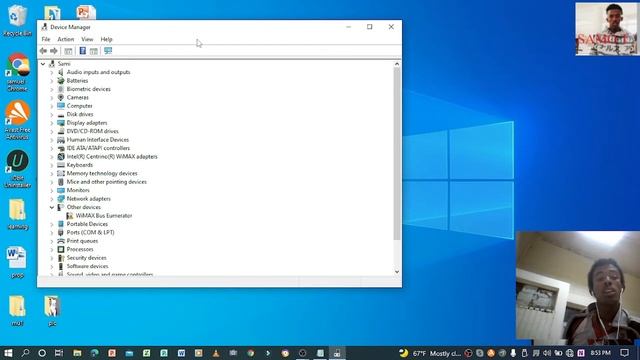640x360 pixels.
Task: Click the Help icon in Device Manager toolbar
Action: click(x=82, y=51)
